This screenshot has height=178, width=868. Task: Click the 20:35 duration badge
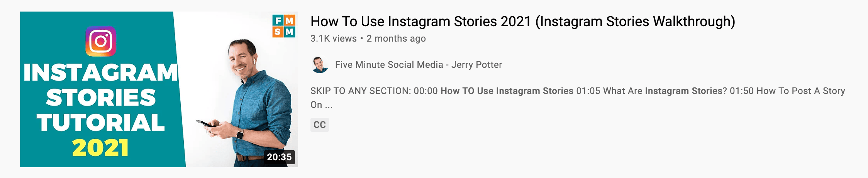pos(280,157)
